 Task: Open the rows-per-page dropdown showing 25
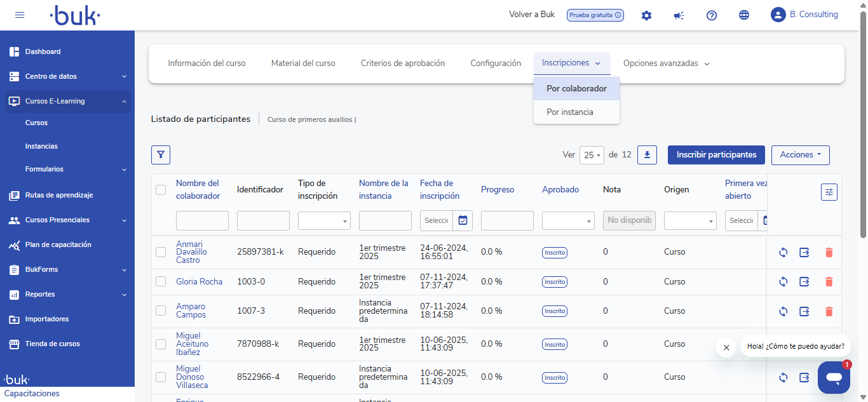click(592, 155)
